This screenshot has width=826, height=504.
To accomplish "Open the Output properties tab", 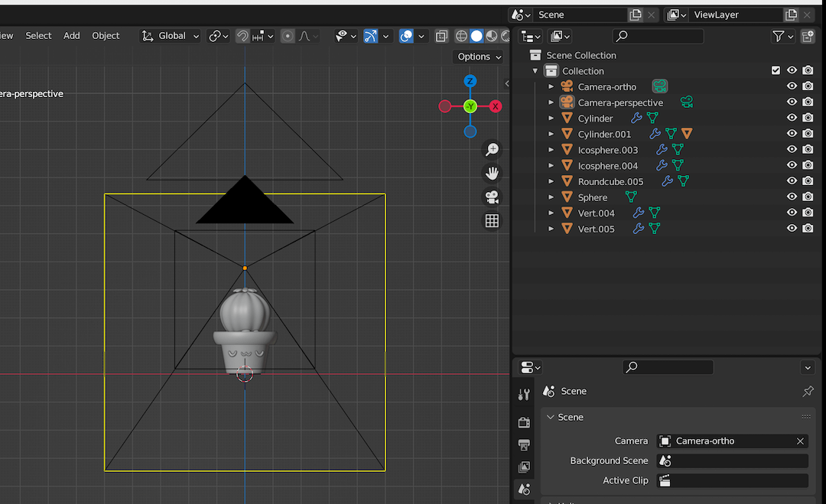I will pos(524,445).
